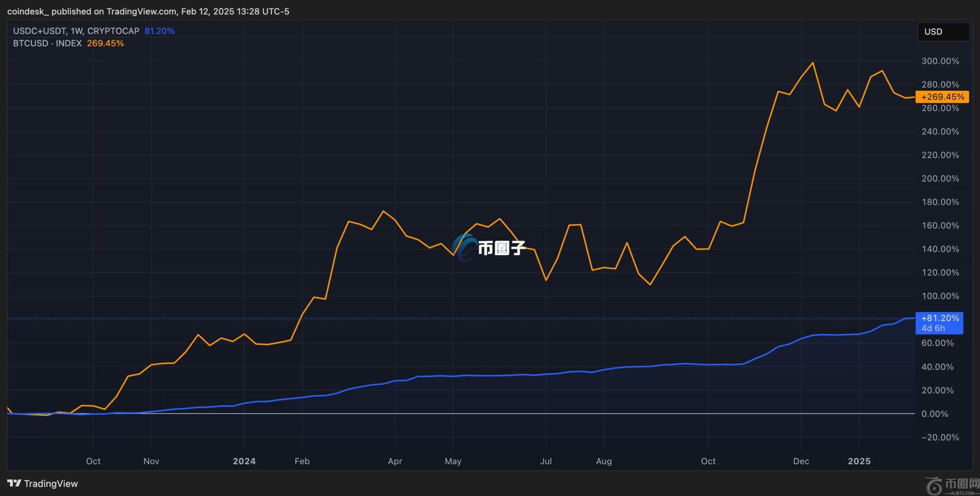Open the USD currency selector

[943, 32]
